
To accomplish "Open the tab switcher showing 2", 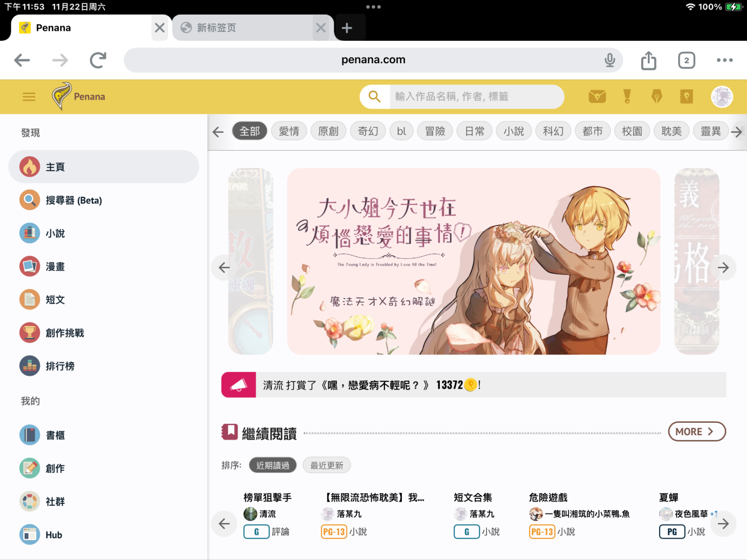I will pyautogui.click(x=686, y=60).
